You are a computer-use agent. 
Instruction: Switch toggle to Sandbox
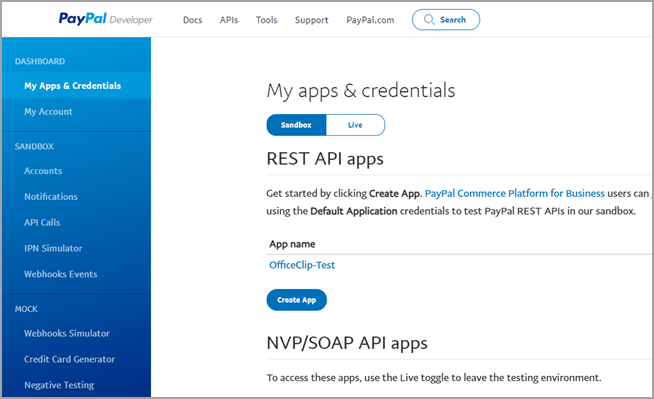point(296,125)
